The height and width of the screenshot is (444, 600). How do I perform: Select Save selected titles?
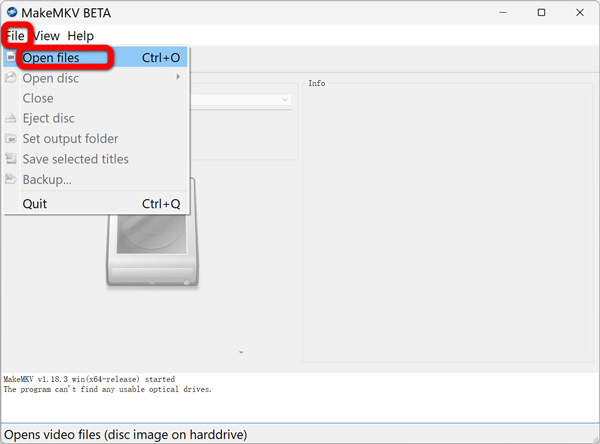tap(95, 159)
